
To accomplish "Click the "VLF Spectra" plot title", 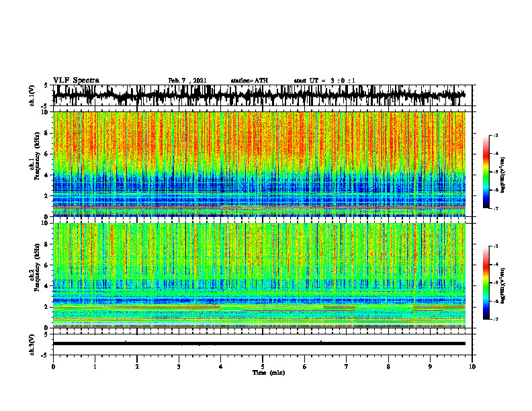I will [76, 81].
